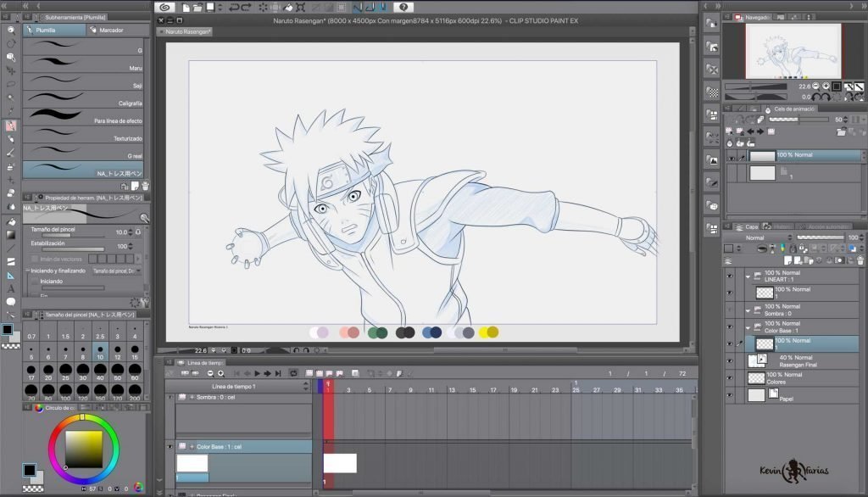868x497 pixels.
Task: Zoom out the timeline
Action: (x=210, y=373)
